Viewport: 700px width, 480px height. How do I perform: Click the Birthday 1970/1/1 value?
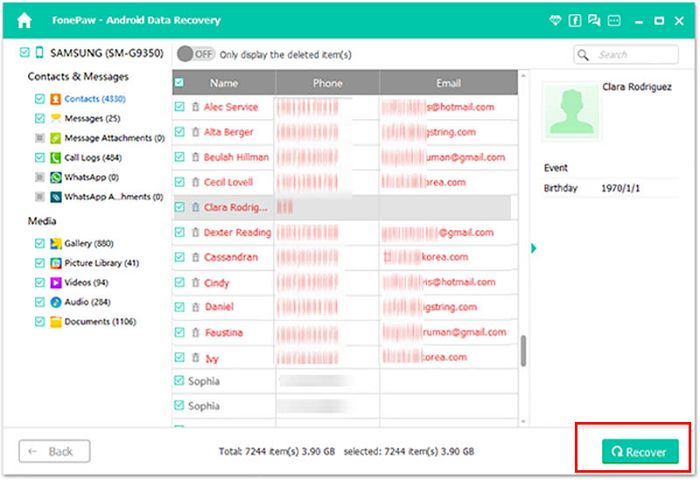click(621, 188)
